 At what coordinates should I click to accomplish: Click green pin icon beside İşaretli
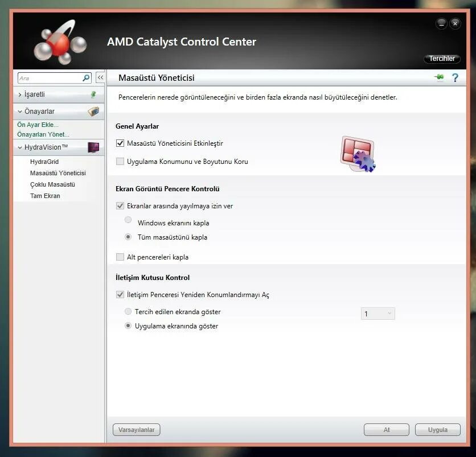(93, 94)
